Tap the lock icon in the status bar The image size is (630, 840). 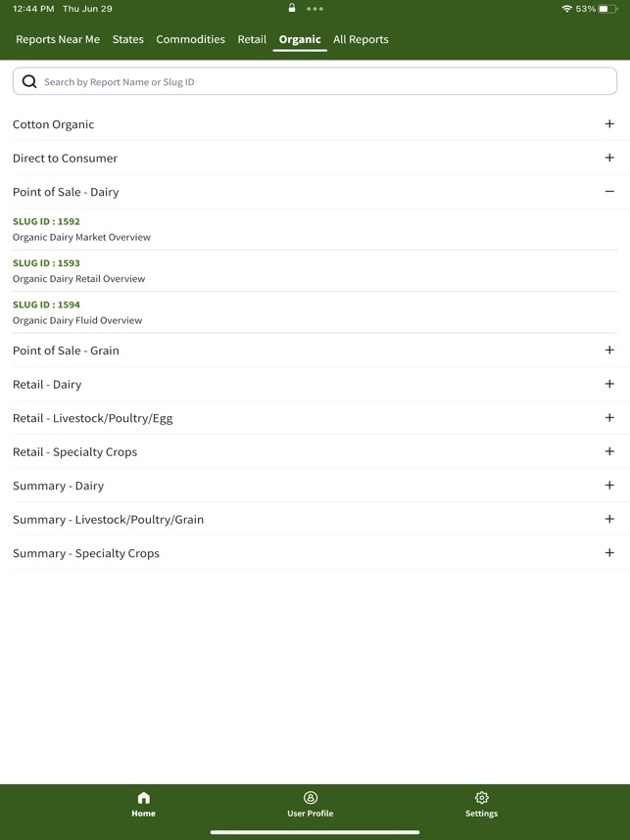click(290, 8)
